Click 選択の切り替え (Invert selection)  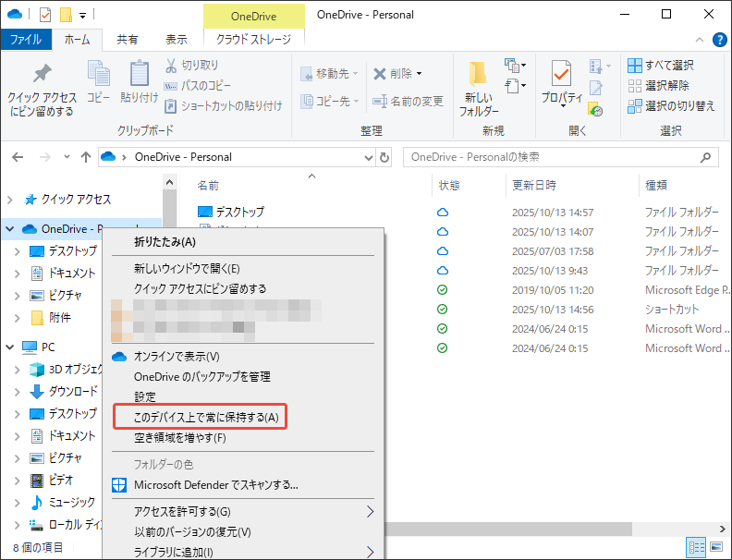coord(671,106)
